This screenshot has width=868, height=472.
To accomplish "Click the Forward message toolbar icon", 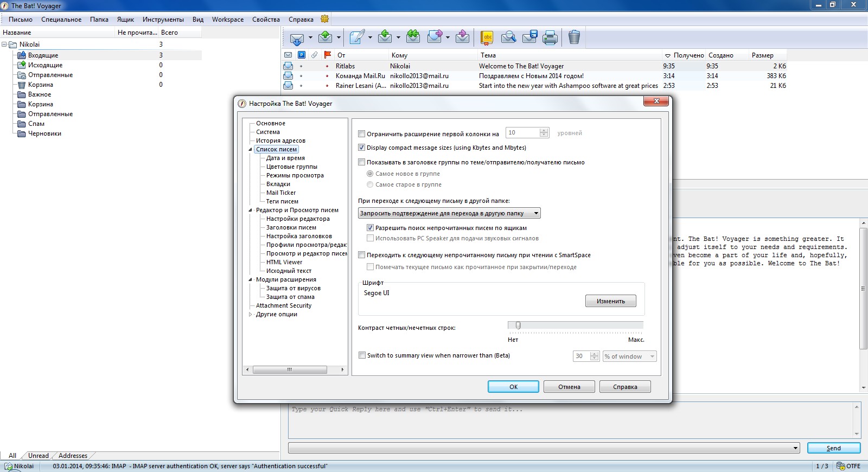I will [x=435, y=37].
